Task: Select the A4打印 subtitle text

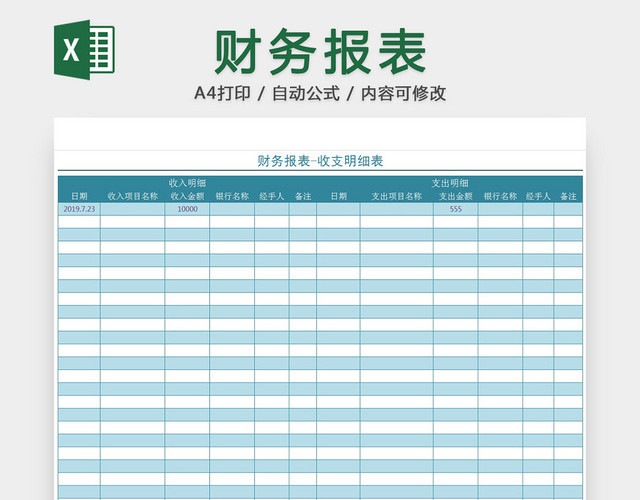Action: pyautogui.click(x=222, y=93)
